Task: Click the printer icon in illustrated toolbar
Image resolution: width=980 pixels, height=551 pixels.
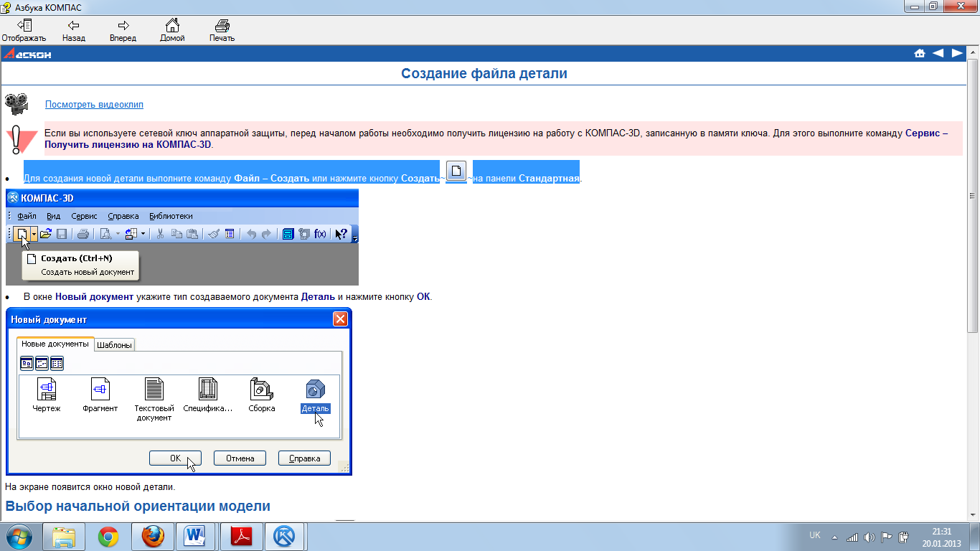Action: point(83,234)
